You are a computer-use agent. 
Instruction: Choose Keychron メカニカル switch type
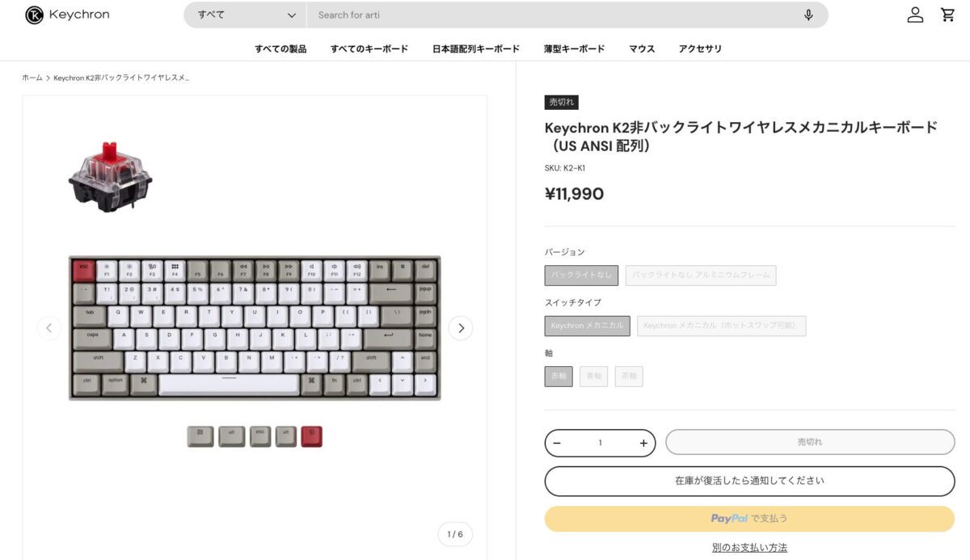(587, 326)
